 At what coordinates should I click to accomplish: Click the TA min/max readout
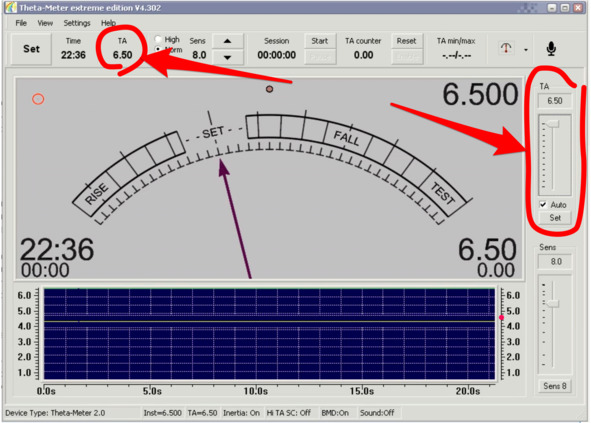(x=456, y=56)
